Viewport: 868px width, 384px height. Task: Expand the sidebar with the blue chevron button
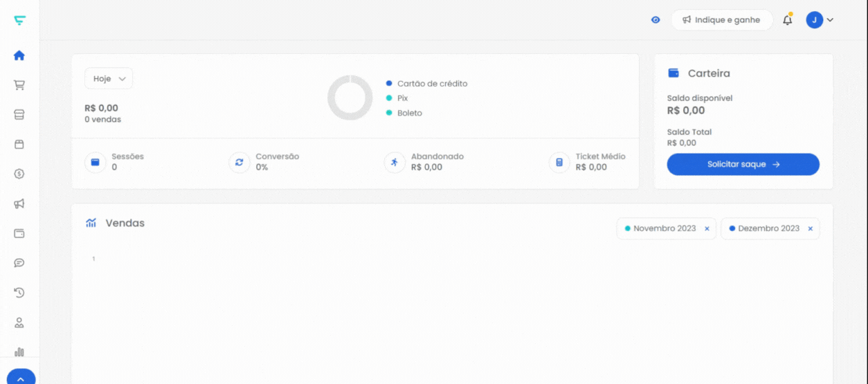[x=21, y=377]
